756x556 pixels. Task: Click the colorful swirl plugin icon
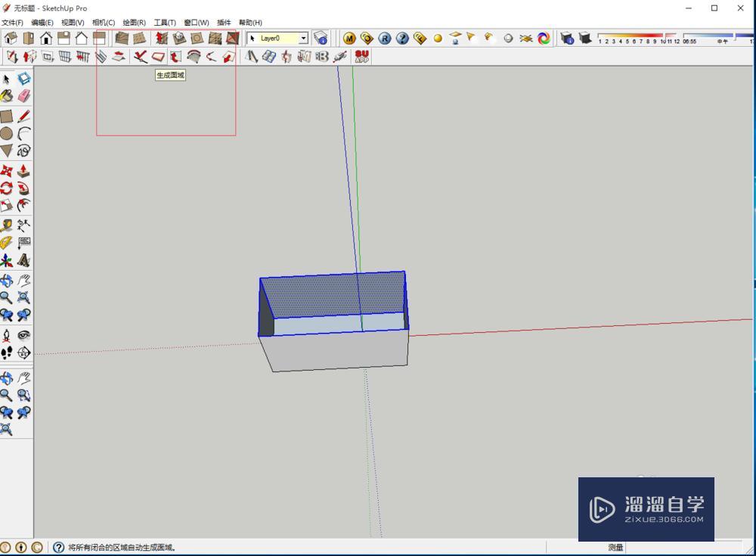coord(544,38)
